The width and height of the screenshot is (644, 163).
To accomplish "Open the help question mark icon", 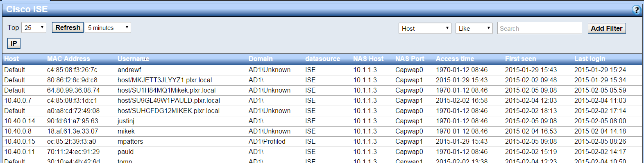I will [x=636, y=10].
